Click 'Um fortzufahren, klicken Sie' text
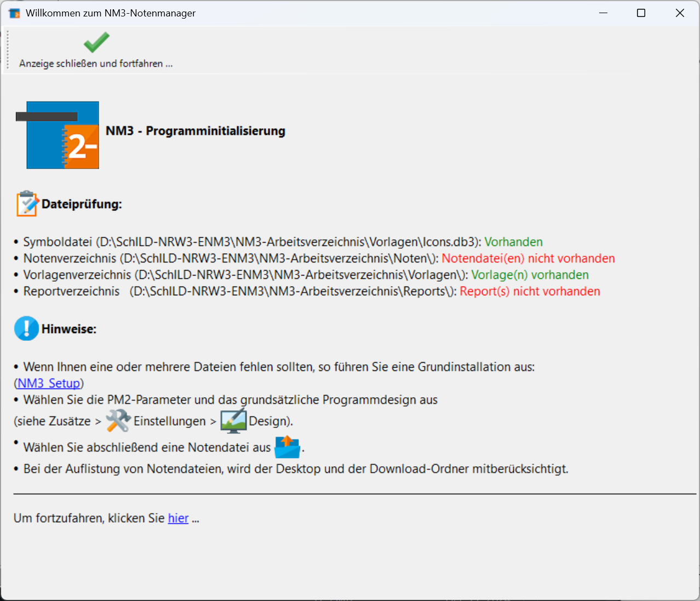Screen dimensions: 700x601 pyautogui.click(x=89, y=518)
